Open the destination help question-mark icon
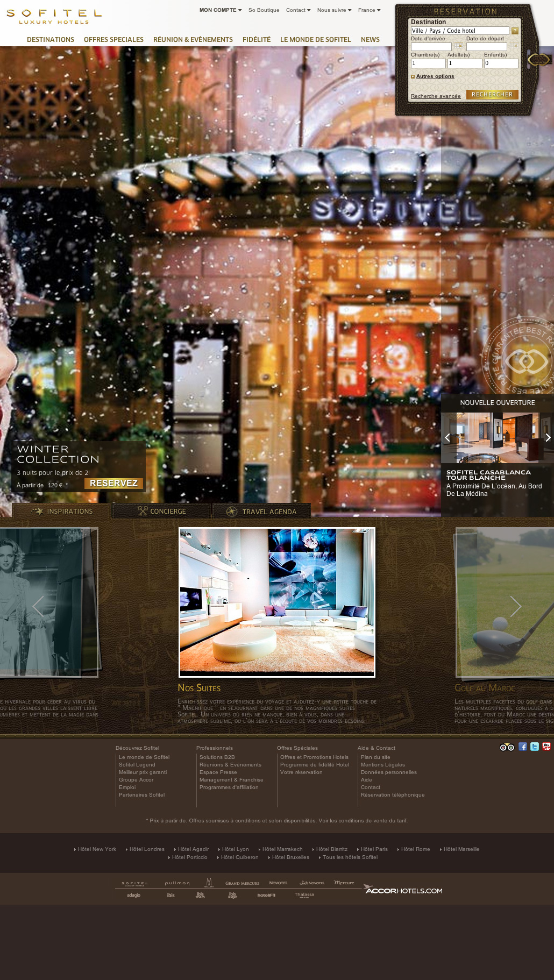The image size is (554, 980). pos(515,31)
